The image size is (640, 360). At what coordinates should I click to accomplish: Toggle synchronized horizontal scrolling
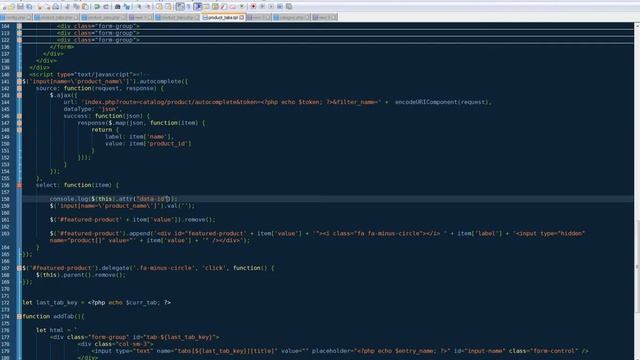coord(168,7)
